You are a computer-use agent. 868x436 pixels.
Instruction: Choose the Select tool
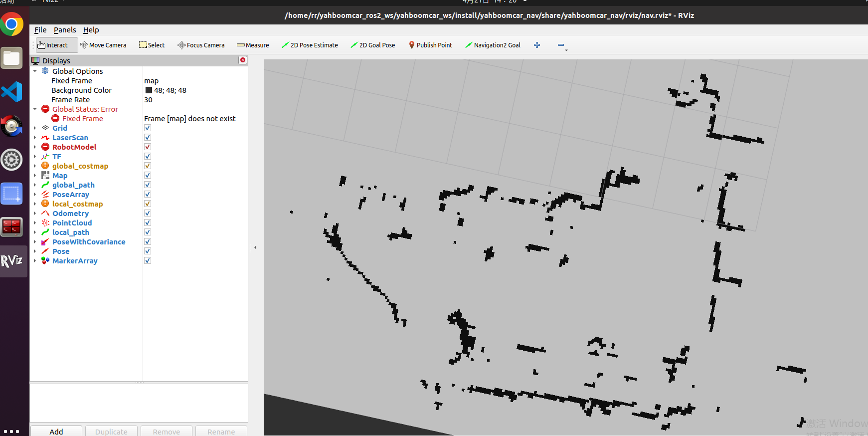click(x=152, y=45)
